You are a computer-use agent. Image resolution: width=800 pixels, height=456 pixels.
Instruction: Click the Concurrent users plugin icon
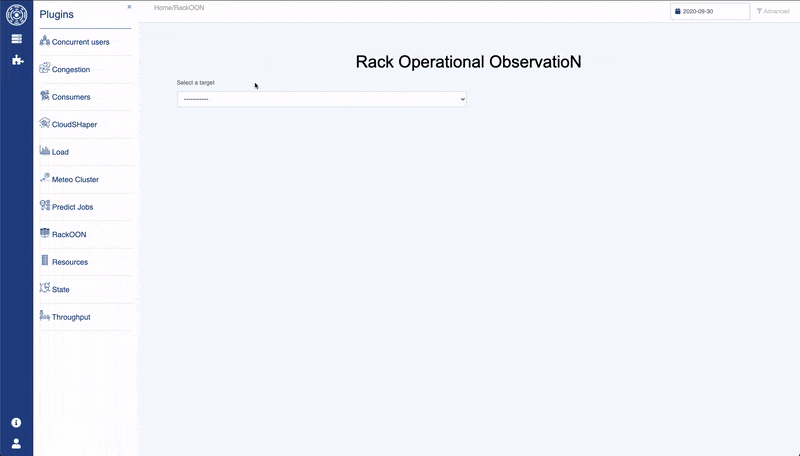(x=45, y=41)
